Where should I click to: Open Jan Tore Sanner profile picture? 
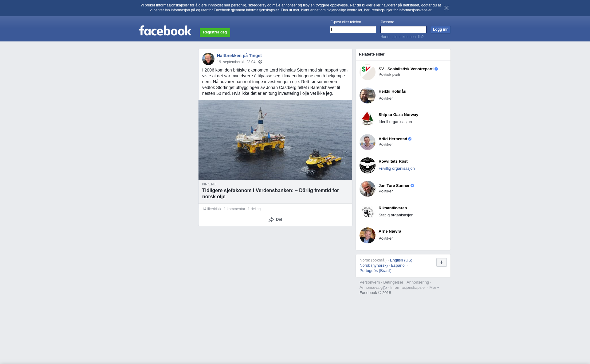coord(368,189)
